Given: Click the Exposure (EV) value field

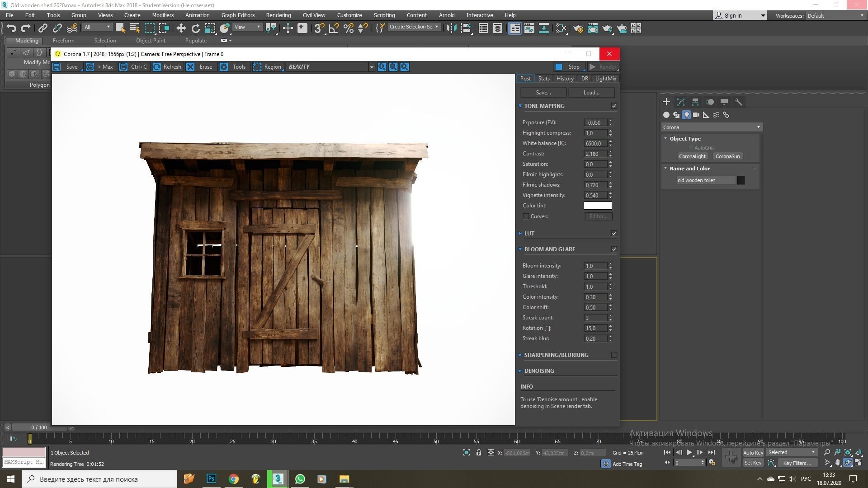Looking at the screenshot, I should [595, 122].
